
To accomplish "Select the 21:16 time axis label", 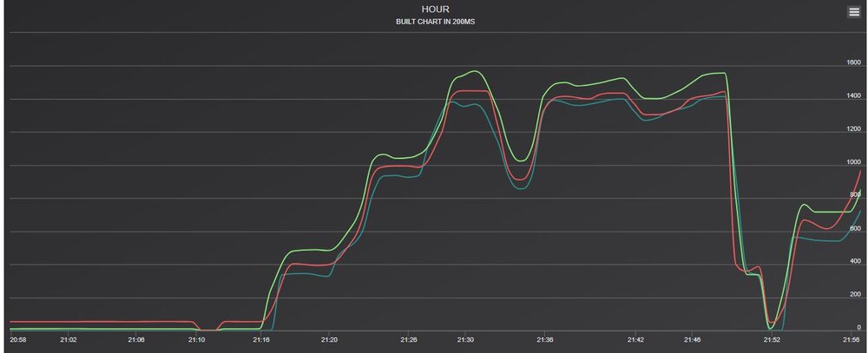I will point(262,340).
